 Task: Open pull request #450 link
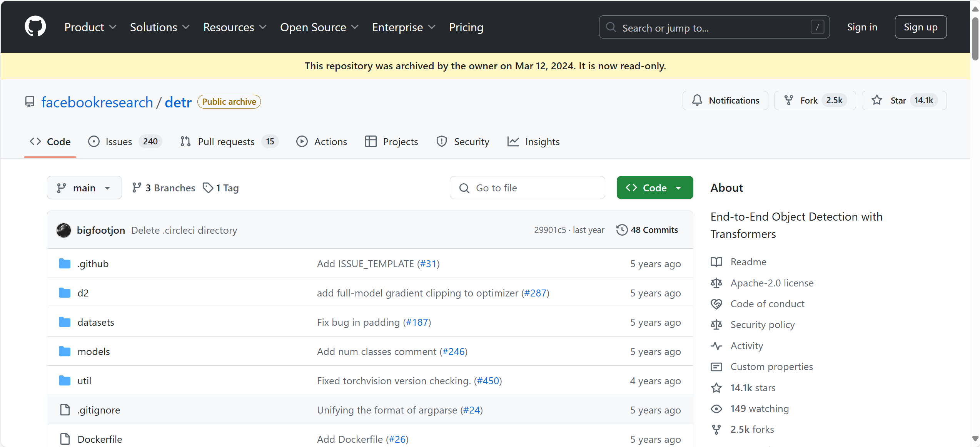pyautogui.click(x=488, y=381)
